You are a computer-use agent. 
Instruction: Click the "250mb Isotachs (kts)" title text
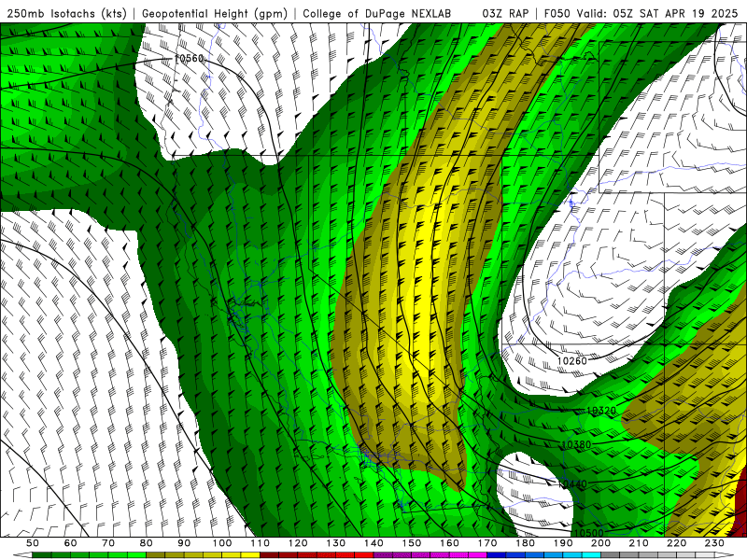tap(67, 14)
